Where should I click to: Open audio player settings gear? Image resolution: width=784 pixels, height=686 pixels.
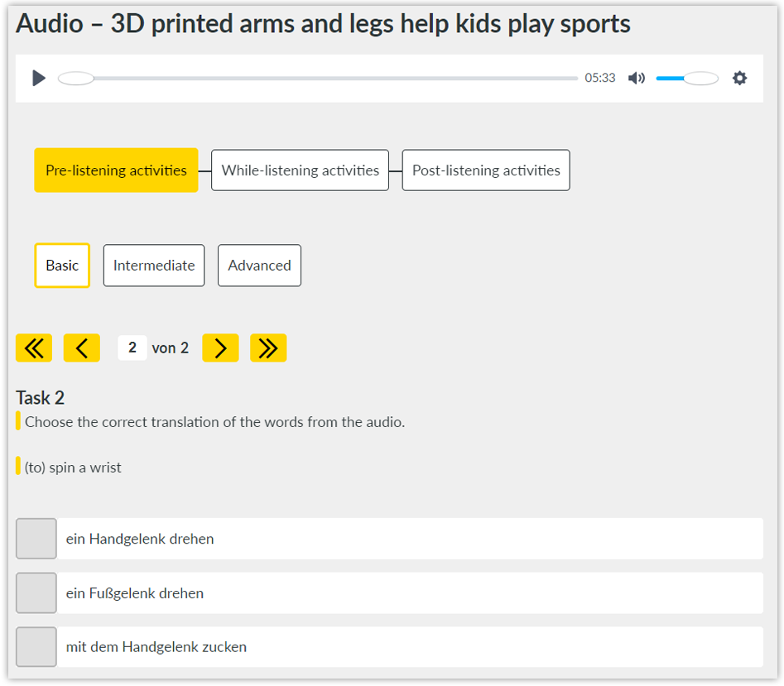point(739,78)
